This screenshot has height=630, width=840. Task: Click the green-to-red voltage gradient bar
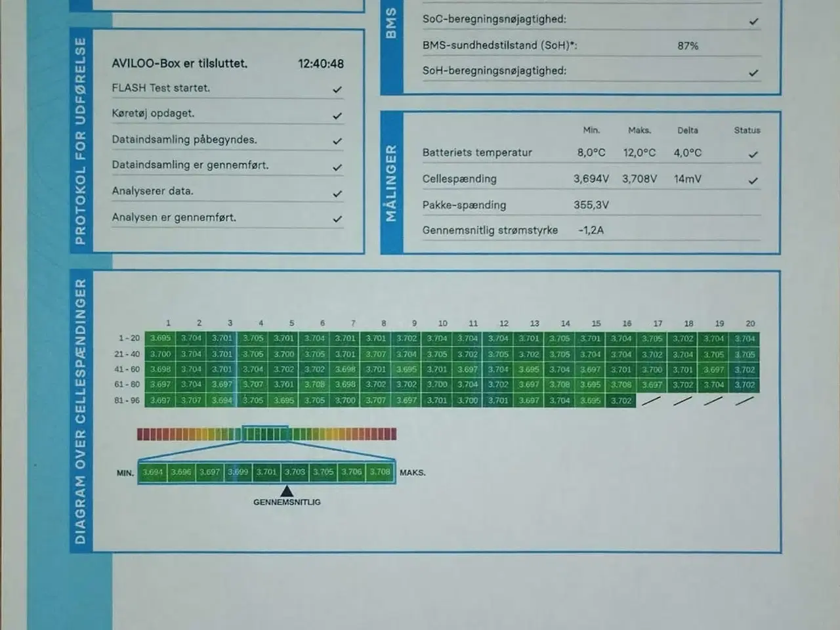[x=266, y=433]
